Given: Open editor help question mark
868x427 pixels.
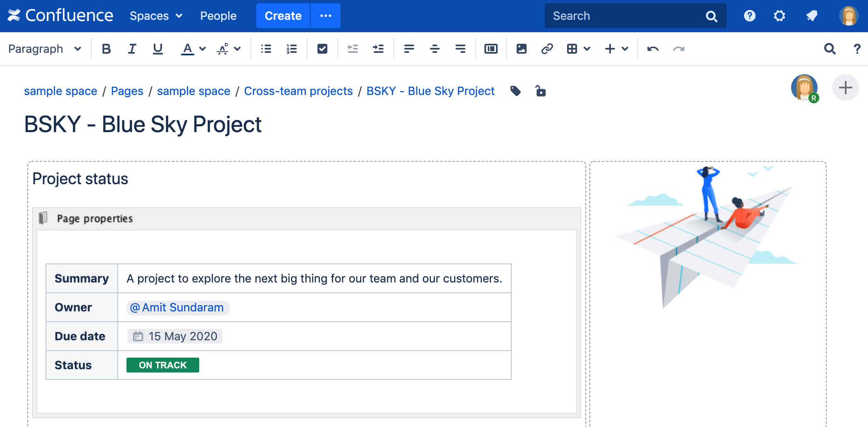Looking at the screenshot, I should coord(857,49).
